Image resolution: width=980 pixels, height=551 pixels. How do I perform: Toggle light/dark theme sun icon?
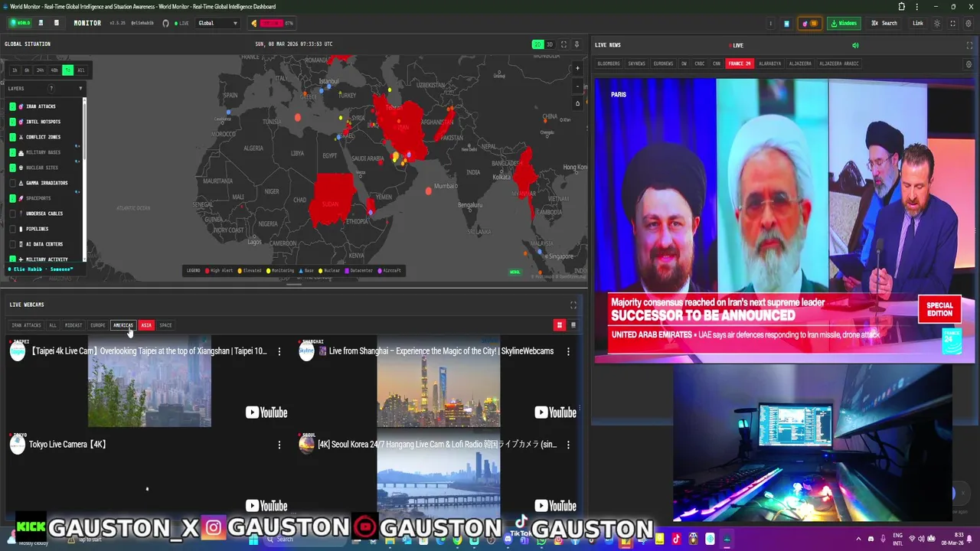tap(936, 23)
